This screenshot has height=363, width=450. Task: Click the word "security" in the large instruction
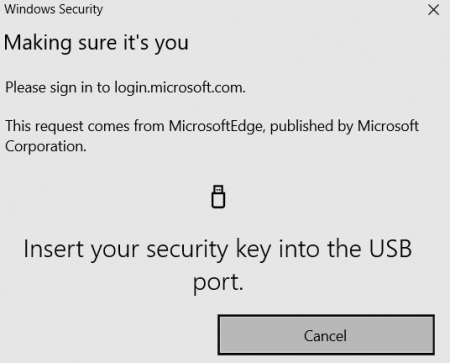pyautogui.click(x=187, y=249)
